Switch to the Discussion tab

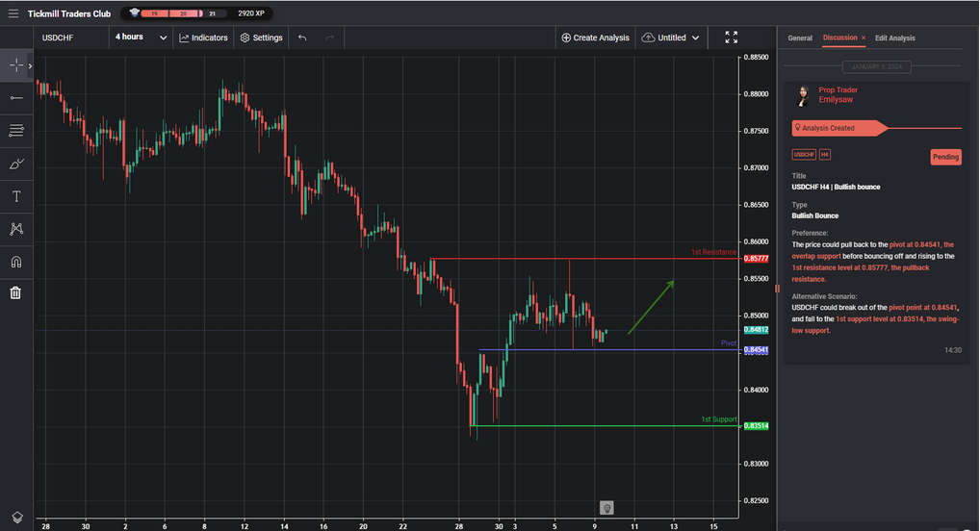[839, 38]
